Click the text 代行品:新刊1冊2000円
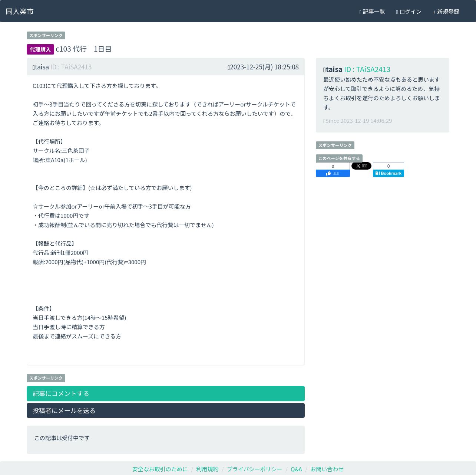 click(60, 253)
